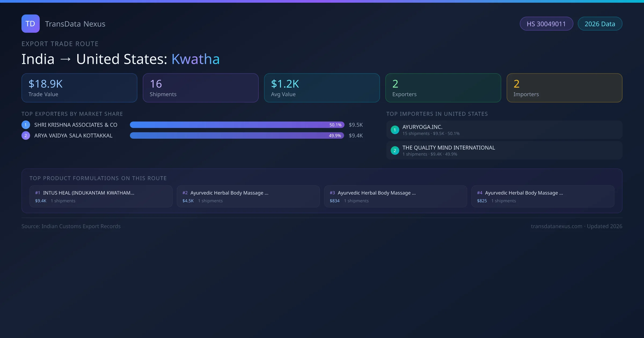
Task: Click the 2026 Data pill
Action: (600, 24)
